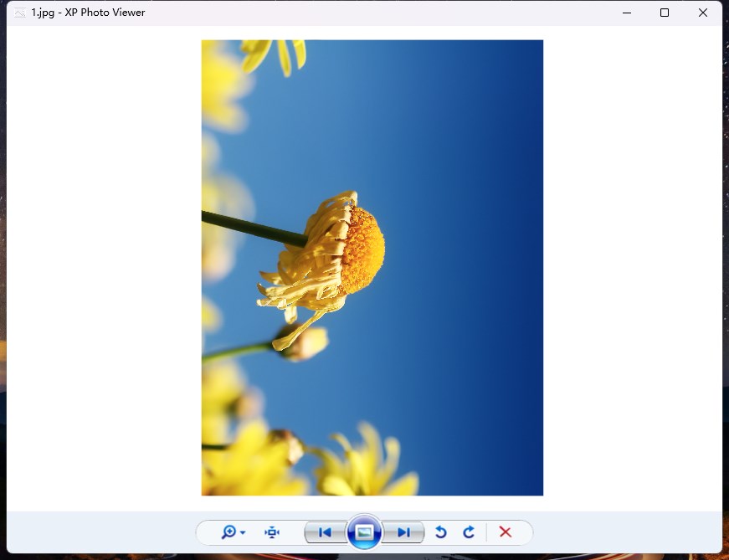
Task: Minimize the XP Photo Viewer window
Action: tap(626, 13)
